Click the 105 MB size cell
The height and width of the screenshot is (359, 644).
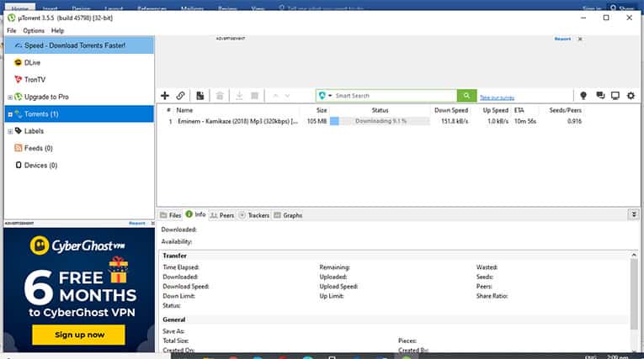[x=317, y=121]
